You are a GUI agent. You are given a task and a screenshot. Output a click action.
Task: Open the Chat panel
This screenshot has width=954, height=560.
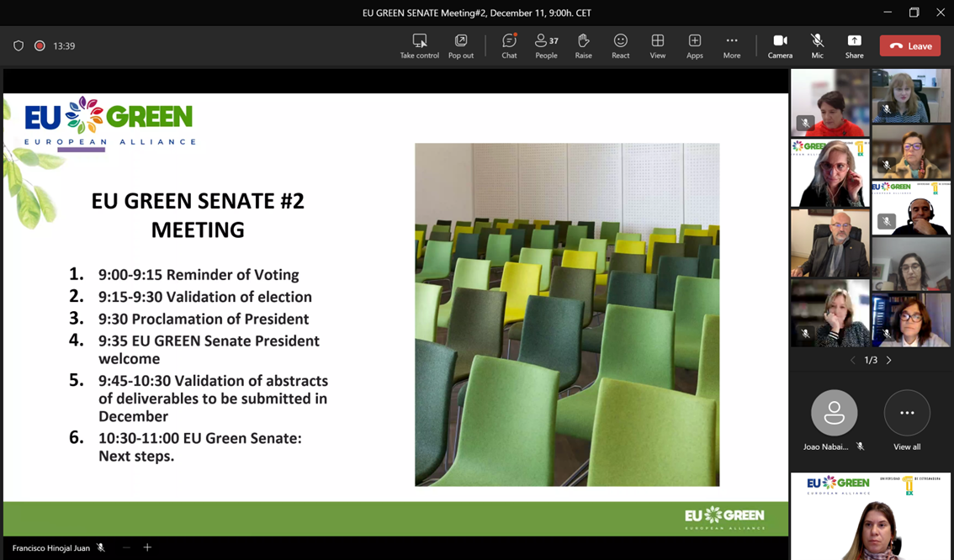pyautogui.click(x=508, y=45)
